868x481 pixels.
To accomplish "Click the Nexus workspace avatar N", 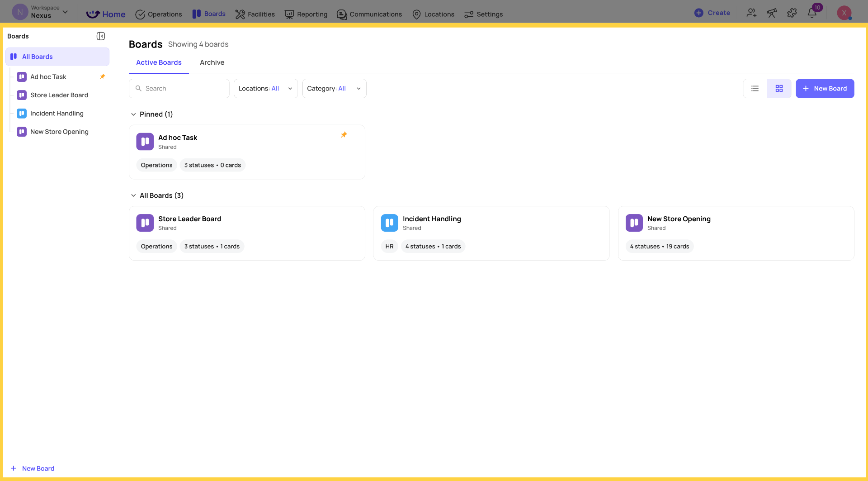I will (x=20, y=12).
